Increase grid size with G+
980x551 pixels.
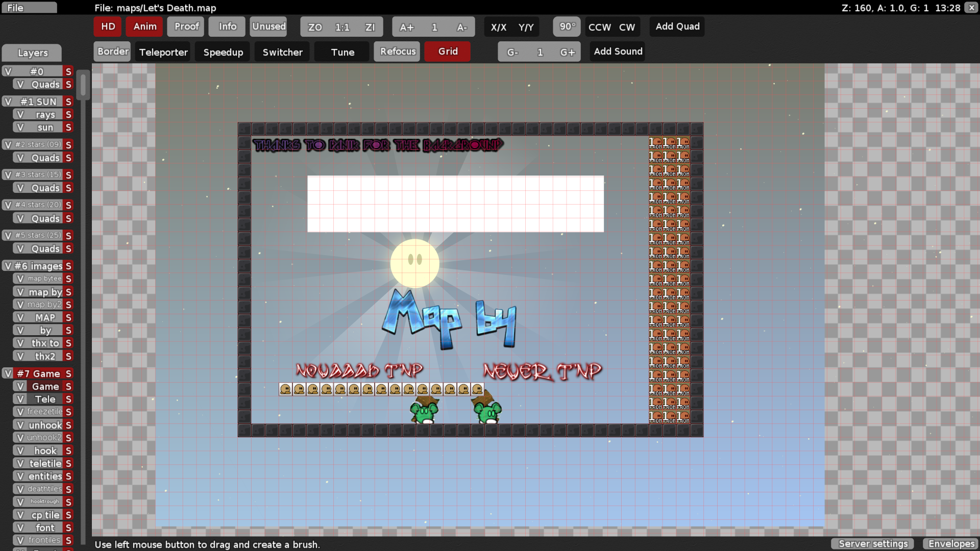568,52
